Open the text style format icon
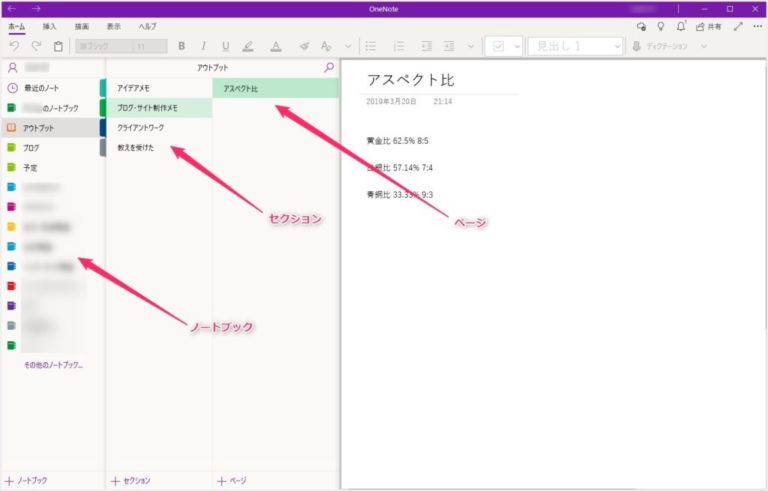The height and width of the screenshot is (491, 768). tap(326, 46)
